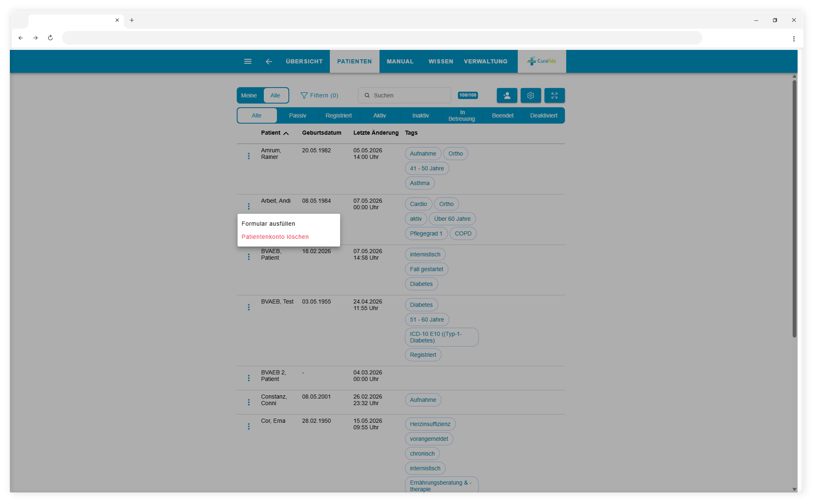This screenshot has height=504, width=815.
Task: Open the Filtern (0) filter button
Action: tap(319, 96)
